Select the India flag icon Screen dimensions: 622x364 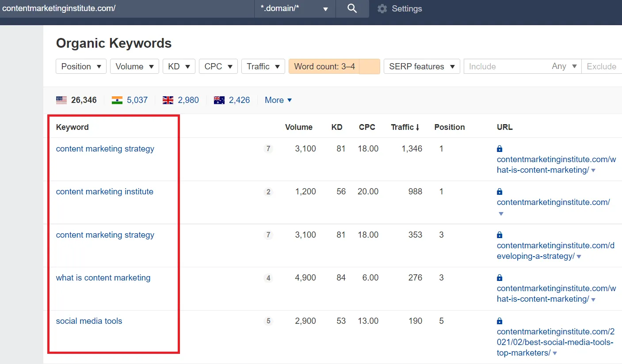(x=117, y=100)
